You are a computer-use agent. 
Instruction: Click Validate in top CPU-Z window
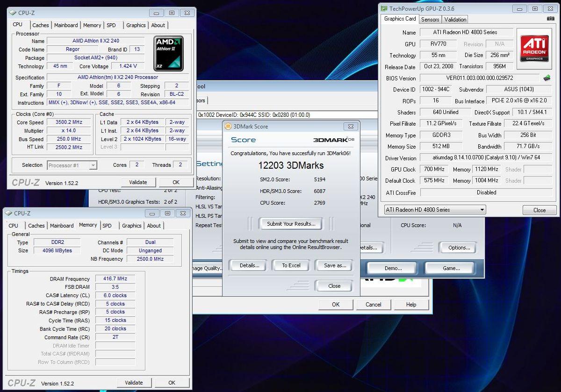[138, 182]
